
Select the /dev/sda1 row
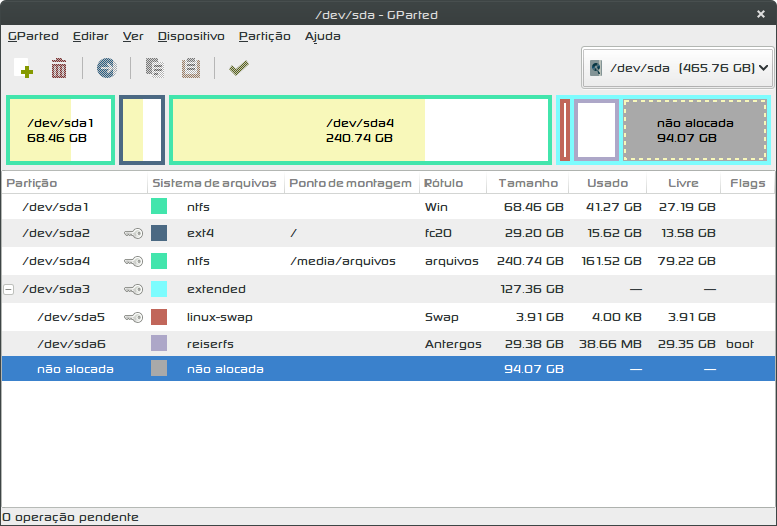(x=388, y=206)
